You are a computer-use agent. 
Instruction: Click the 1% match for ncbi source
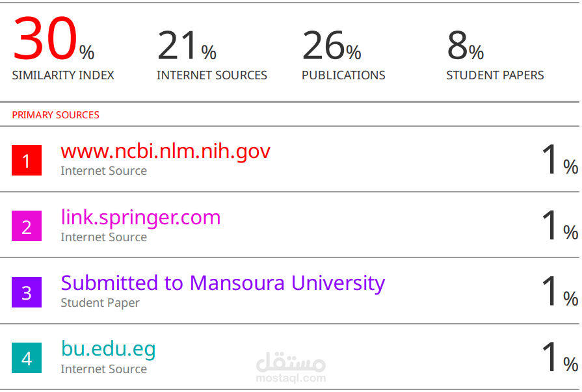point(559,160)
